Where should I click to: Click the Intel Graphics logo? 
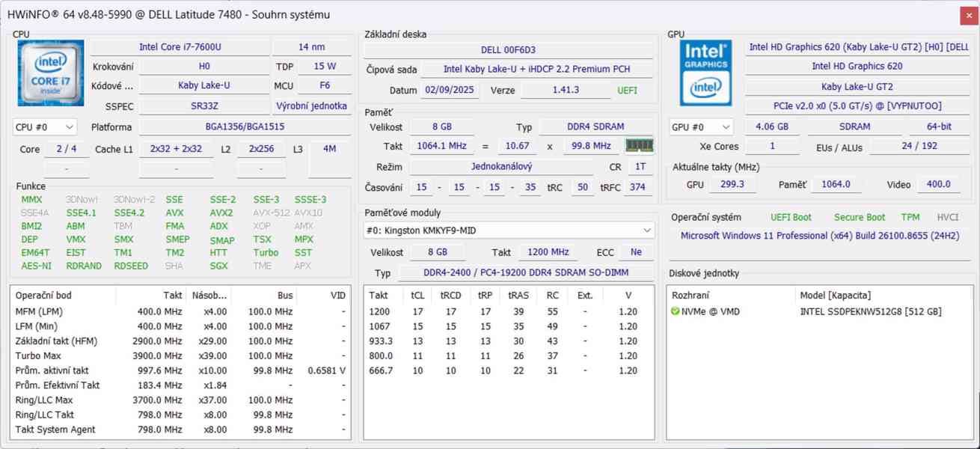[x=705, y=73]
